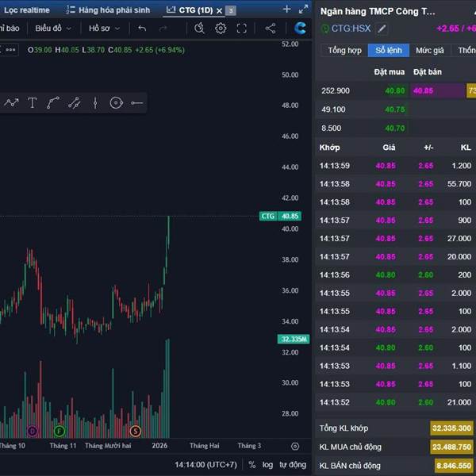The width and height of the screenshot is (476, 476).
Task: Switch to Mức giá tab
Action: click(x=429, y=51)
